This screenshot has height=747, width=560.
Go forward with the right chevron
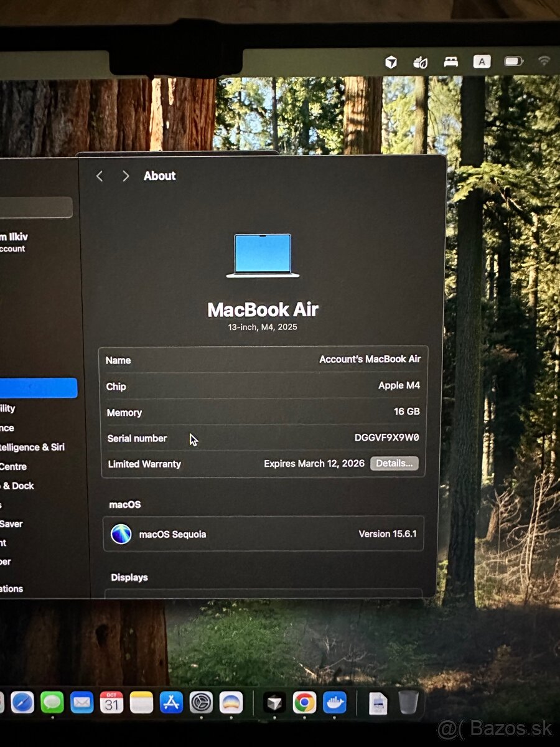point(126,176)
